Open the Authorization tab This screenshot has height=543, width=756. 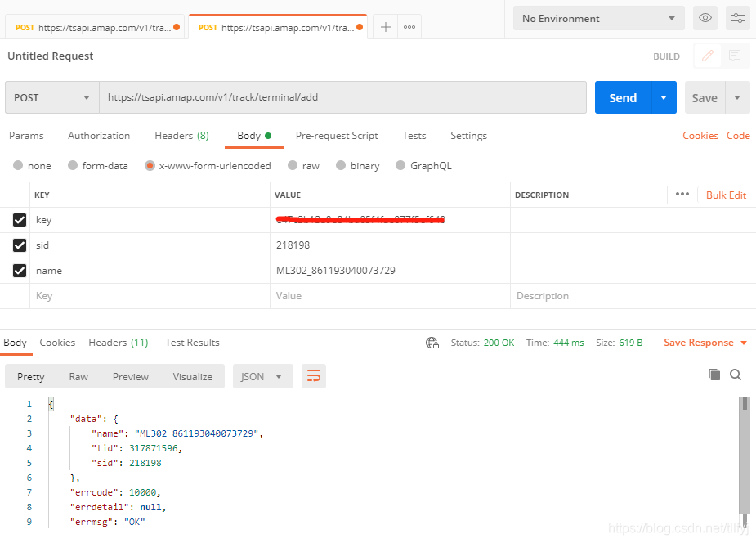(99, 136)
